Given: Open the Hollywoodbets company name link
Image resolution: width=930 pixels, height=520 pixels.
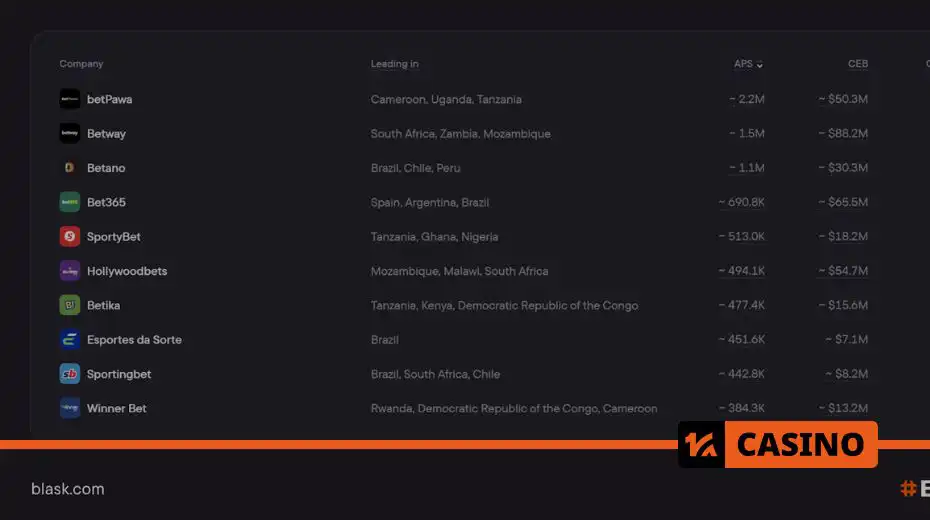Looking at the screenshot, I should tap(127, 271).
